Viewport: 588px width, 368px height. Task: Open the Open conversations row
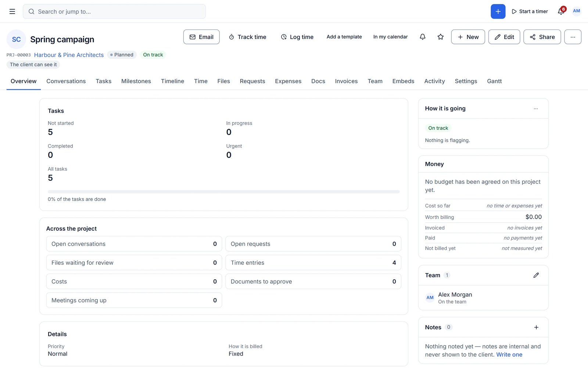click(x=134, y=244)
